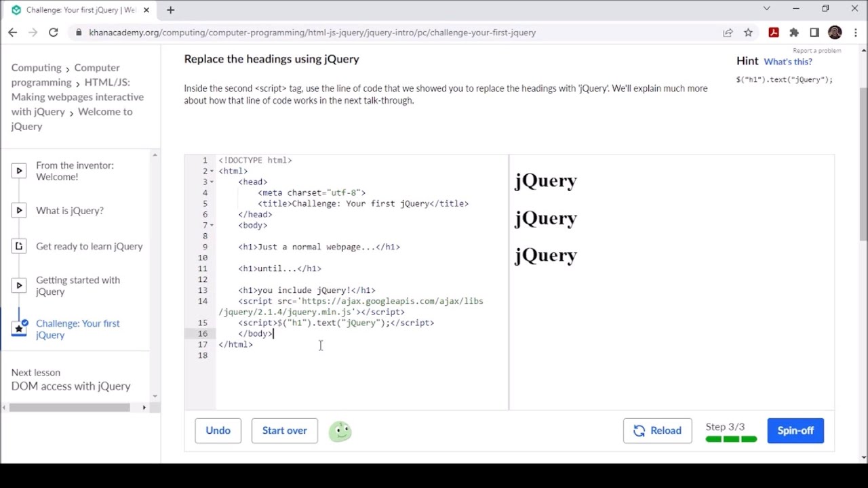Click the Reload button under the preview
This screenshot has width=868, height=488.
pos(657,430)
